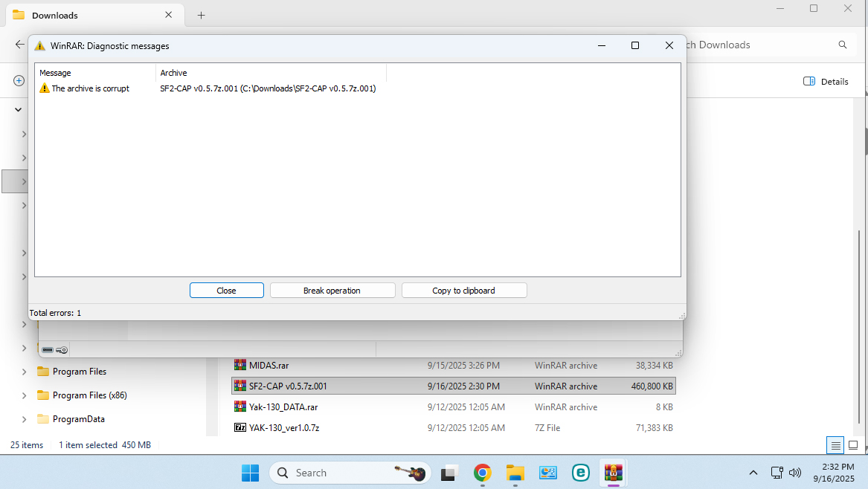Image resolution: width=868 pixels, height=489 pixels.
Task: Maximize the WinRAR Diagnostic messages dialog
Action: pos(635,45)
